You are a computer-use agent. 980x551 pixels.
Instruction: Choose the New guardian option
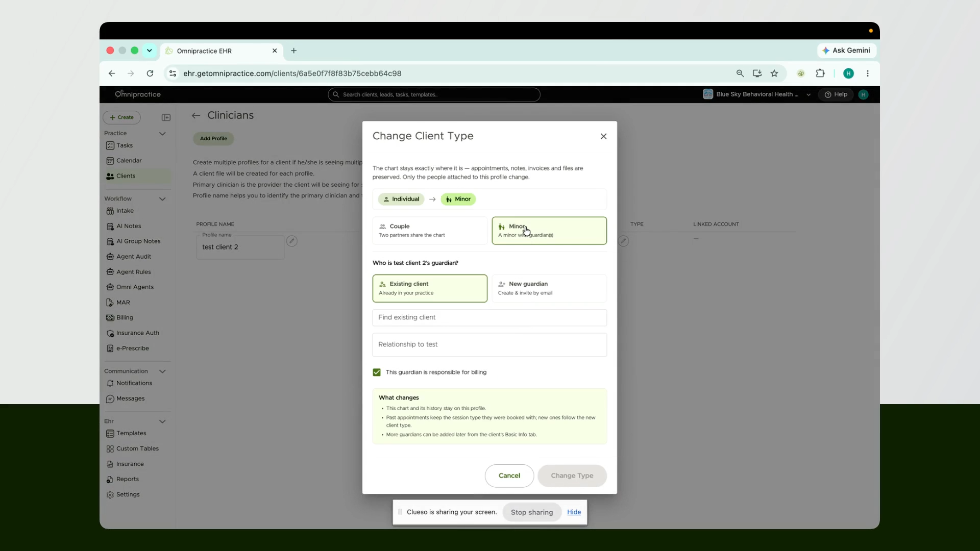549,288
